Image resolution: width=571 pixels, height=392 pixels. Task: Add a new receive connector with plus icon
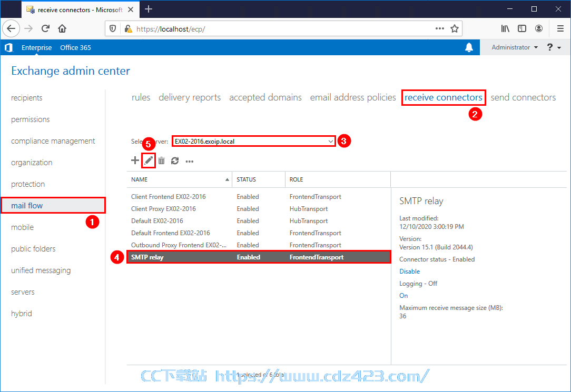pos(135,160)
